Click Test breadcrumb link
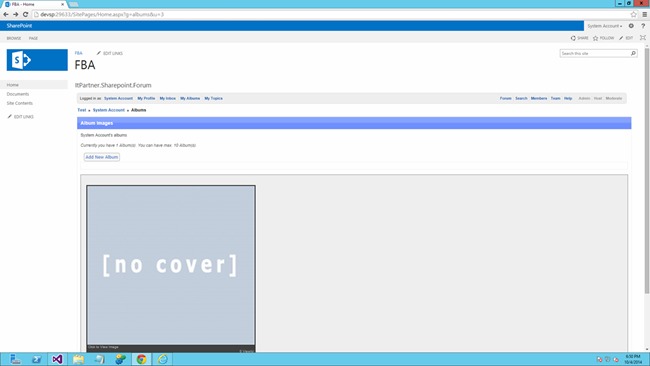Viewport: 650px width, 366px height. pos(82,110)
